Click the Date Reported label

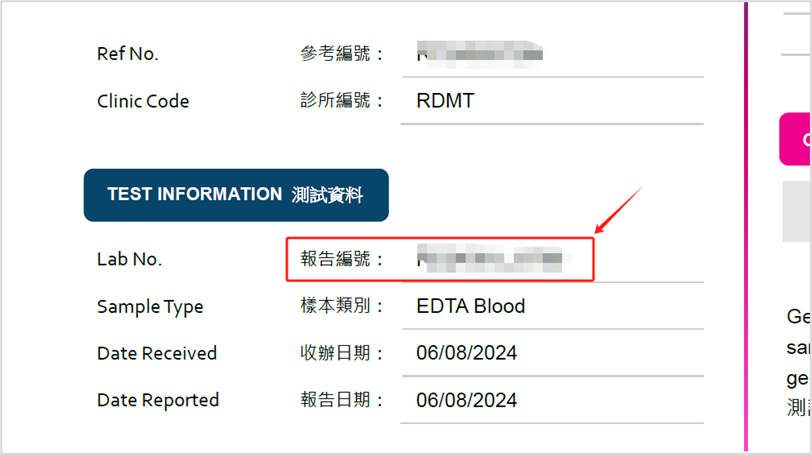pyautogui.click(x=158, y=400)
